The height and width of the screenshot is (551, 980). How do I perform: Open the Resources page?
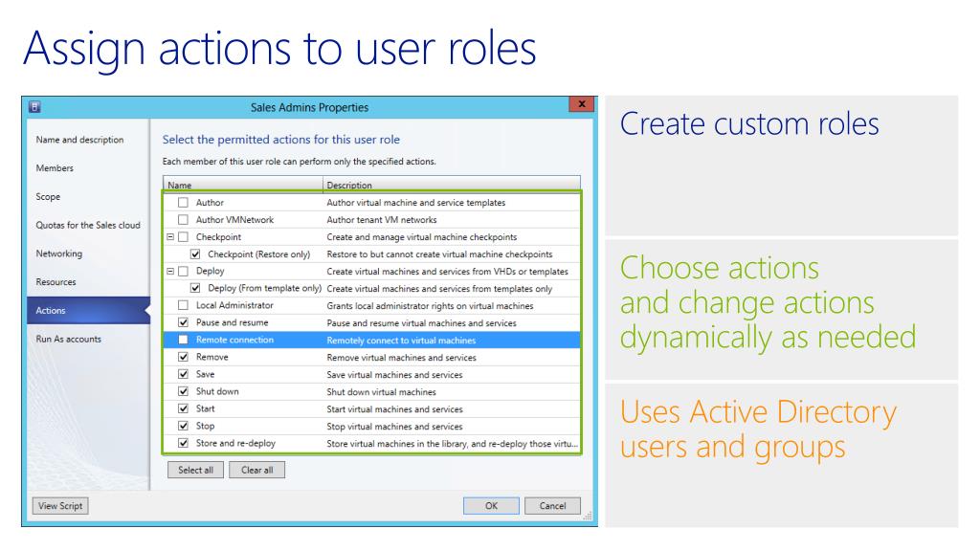56,282
